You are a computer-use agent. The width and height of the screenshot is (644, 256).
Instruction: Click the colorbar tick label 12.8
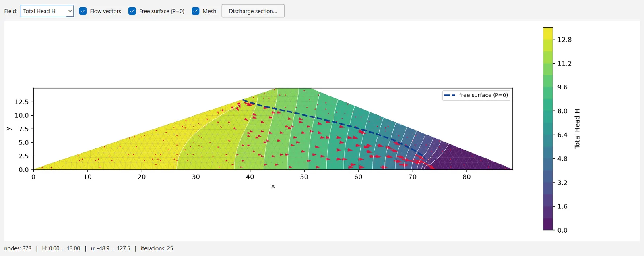(564, 40)
